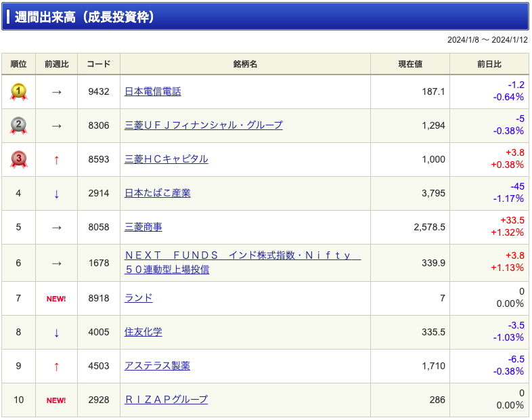Click stock code 4503
Viewport: 532px width, 420px height.
(x=99, y=366)
